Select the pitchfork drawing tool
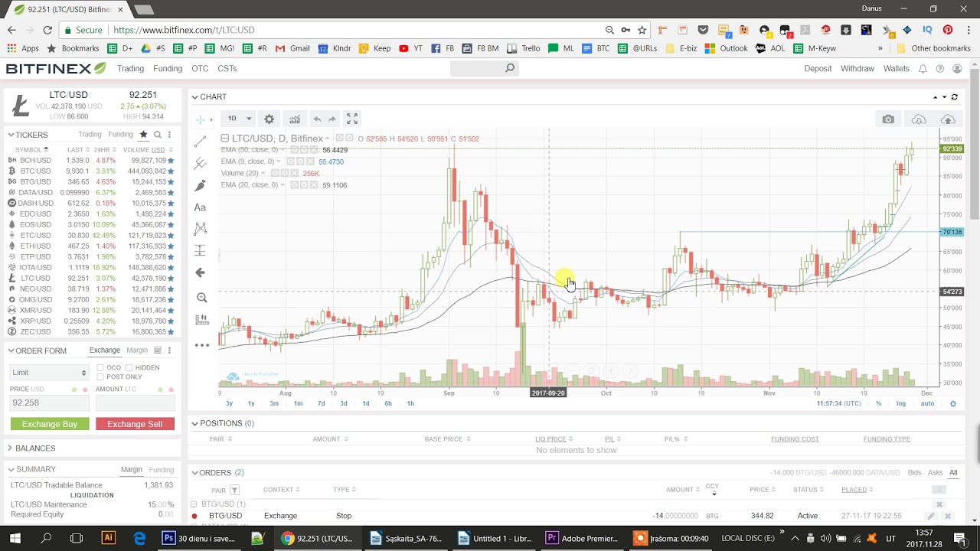 [201, 163]
